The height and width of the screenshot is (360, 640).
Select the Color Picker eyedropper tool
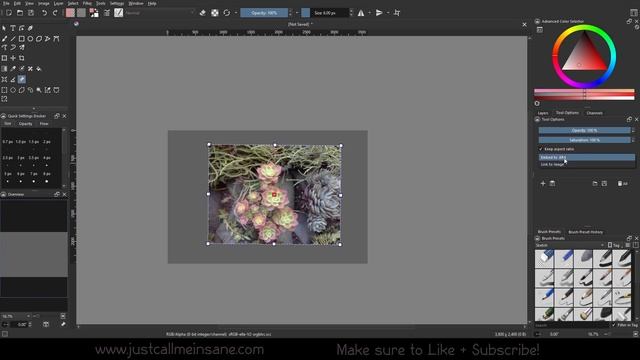(x=13, y=69)
